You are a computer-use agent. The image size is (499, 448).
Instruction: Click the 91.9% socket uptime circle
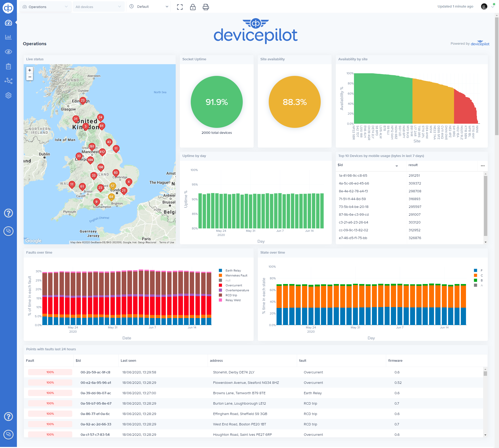click(x=217, y=102)
